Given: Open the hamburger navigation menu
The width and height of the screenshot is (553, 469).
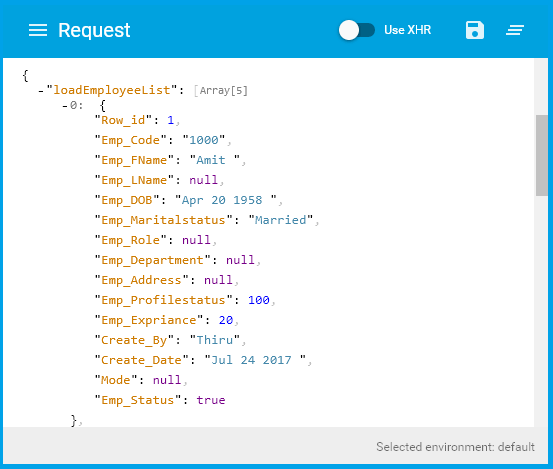Looking at the screenshot, I should 38,30.
